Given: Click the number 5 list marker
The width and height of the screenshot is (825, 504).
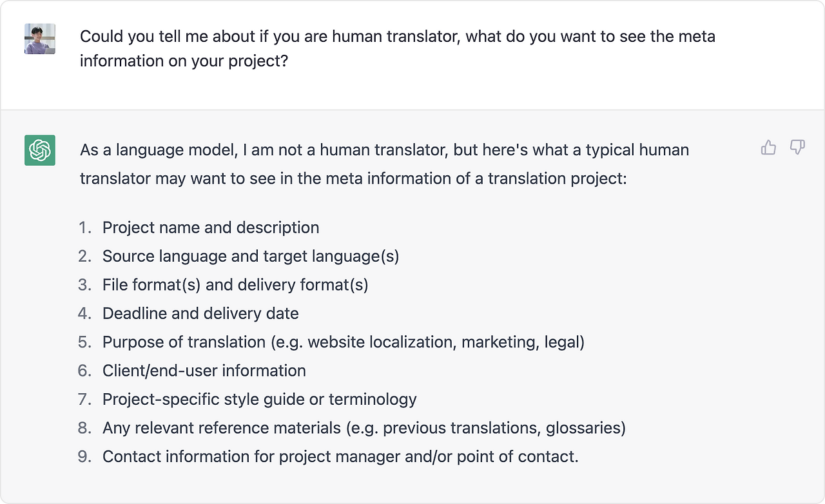Looking at the screenshot, I should pos(86,342).
